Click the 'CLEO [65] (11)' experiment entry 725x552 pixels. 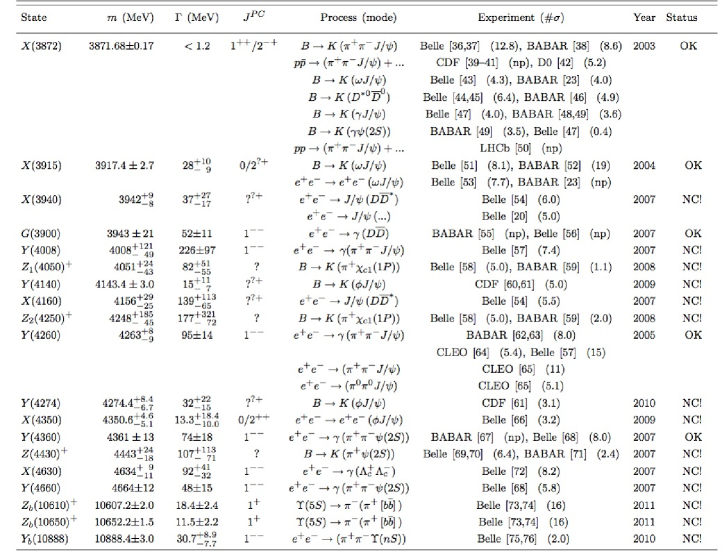coord(523,369)
